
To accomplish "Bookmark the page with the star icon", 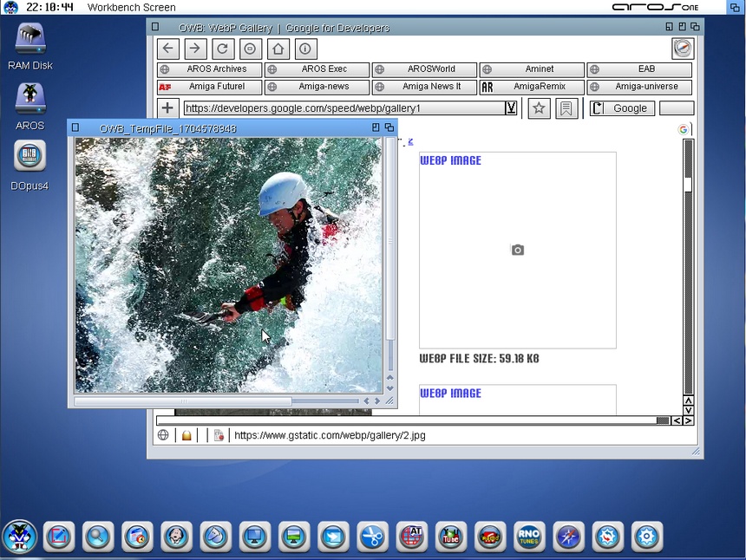I will pyautogui.click(x=539, y=108).
